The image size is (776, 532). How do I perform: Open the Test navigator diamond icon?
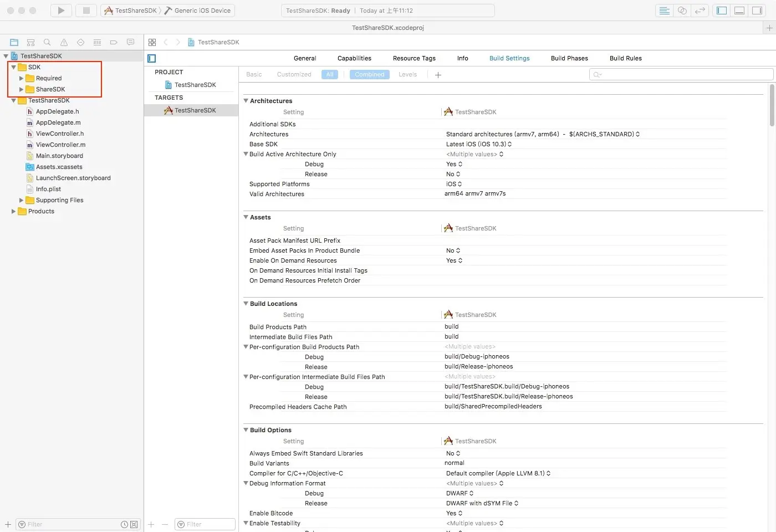[x=80, y=42]
